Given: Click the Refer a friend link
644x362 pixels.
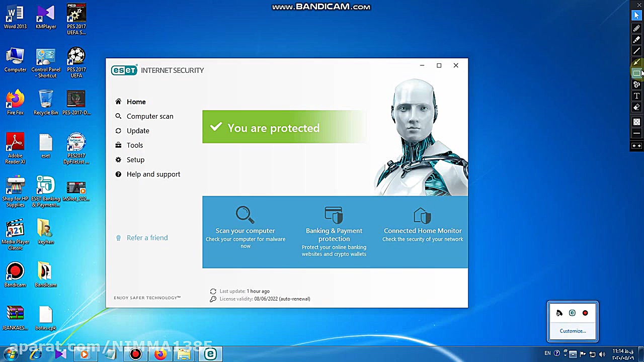Looking at the screenshot, I should (x=142, y=238).
